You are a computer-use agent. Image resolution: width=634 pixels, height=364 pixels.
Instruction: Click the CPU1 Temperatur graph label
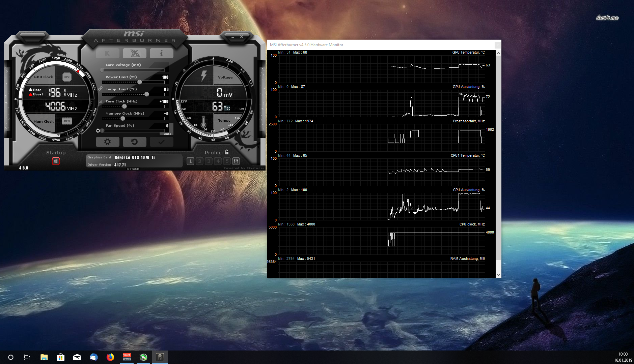pos(468,155)
